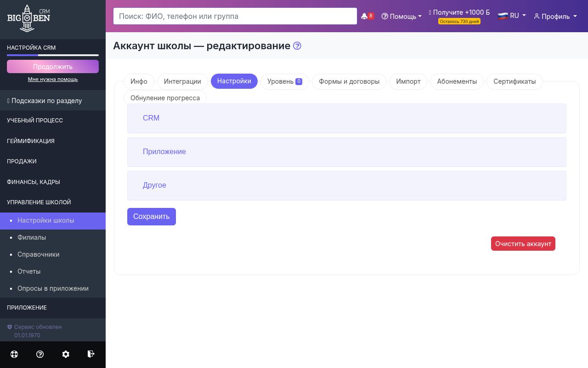588x368 pixels.
Task: Click the lifebuoy support icon in sidebar footer
Action: coord(14,354)
